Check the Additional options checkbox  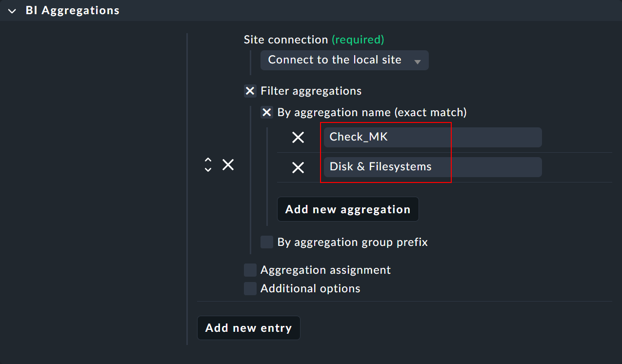(250, 288)
